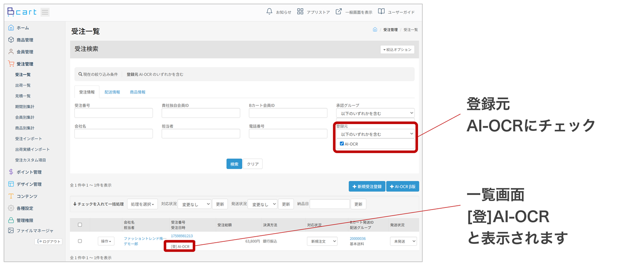Click the blue 検索 button
This screenshot has width=644, height=268.
[234, 164]
